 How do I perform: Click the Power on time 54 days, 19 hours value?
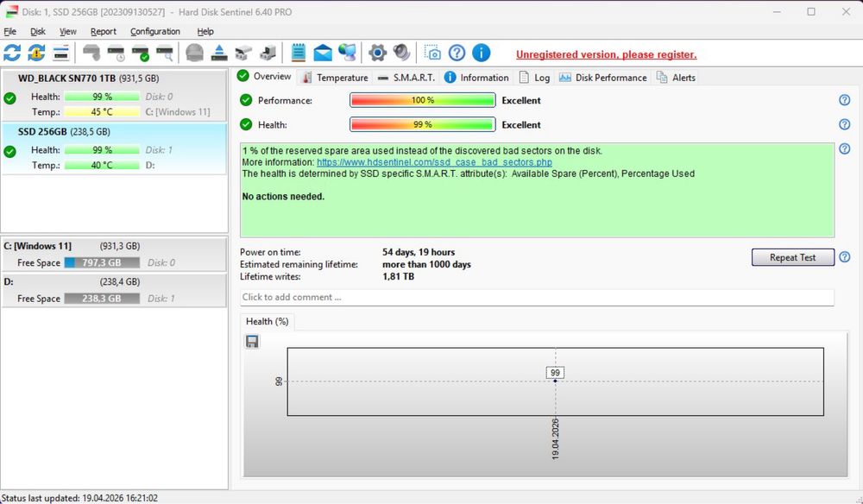(419, 252)
